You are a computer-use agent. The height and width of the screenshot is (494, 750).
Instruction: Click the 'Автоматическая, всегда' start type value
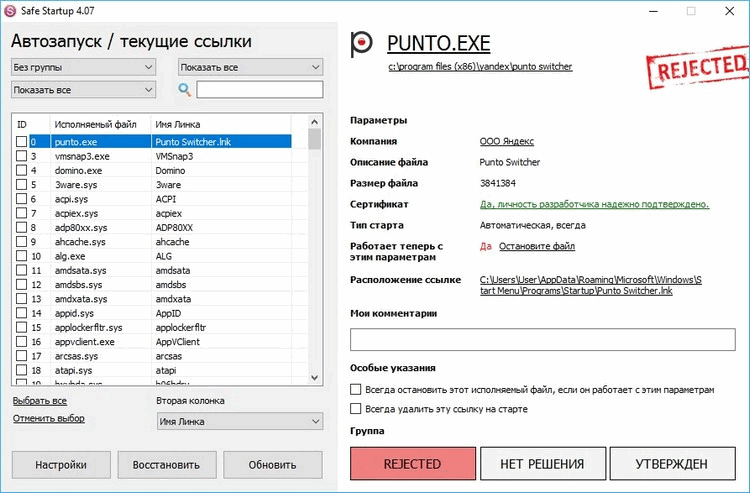tap(532, 225)
